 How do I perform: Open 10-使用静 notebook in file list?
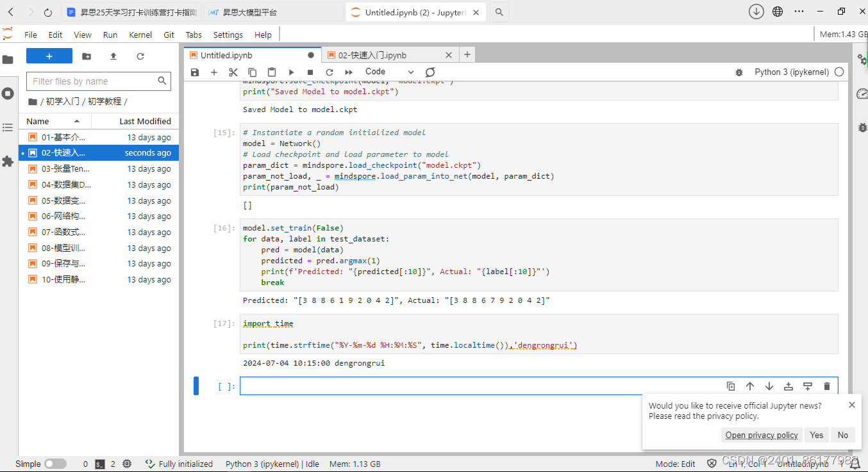(x=99, y=279)
